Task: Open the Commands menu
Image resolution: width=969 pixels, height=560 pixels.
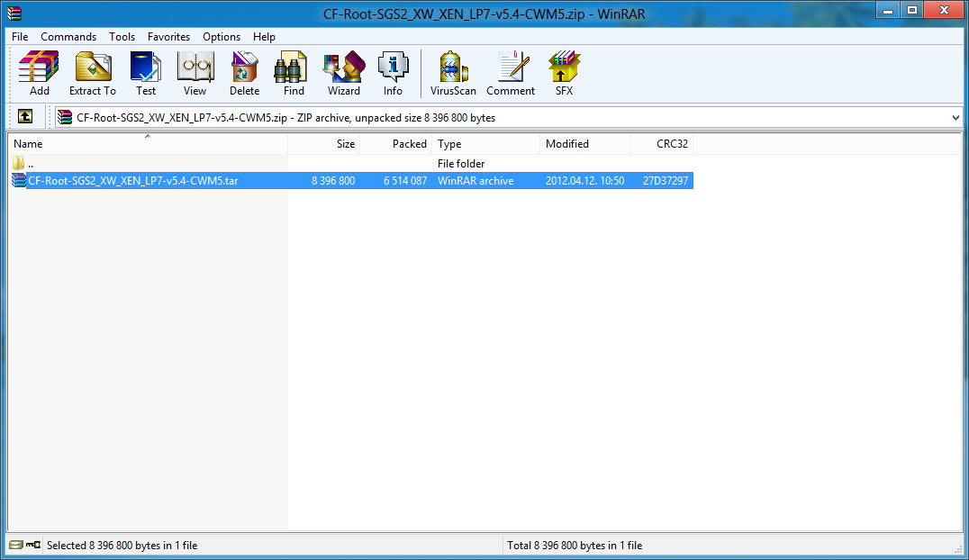Action: pos(68,37)
